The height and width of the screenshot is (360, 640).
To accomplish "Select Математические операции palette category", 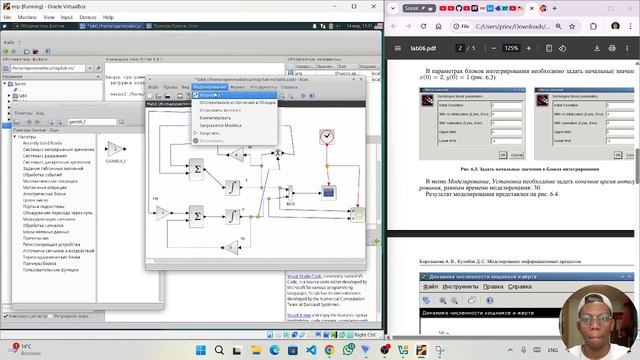I will (50, 181).
